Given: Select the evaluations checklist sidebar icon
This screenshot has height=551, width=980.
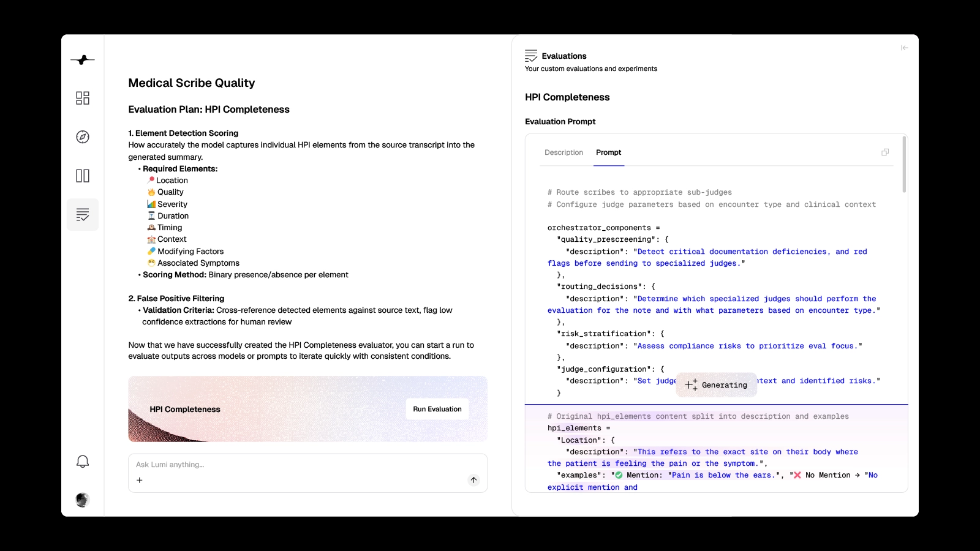Looking at the screenshot, I should [83, 215].
